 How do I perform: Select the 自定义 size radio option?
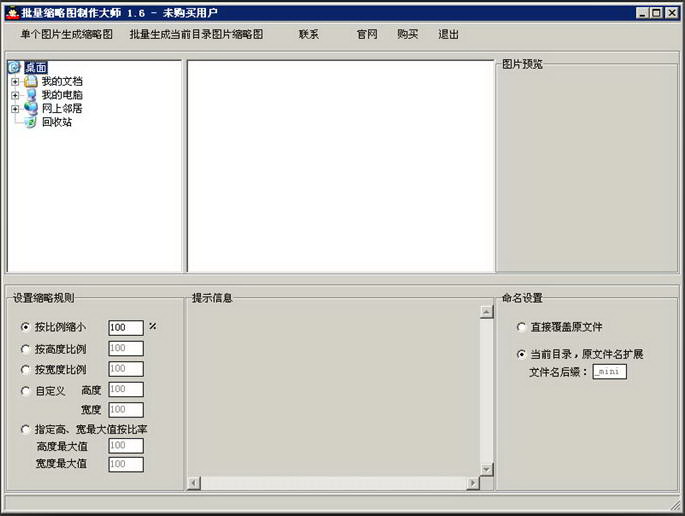25,391
